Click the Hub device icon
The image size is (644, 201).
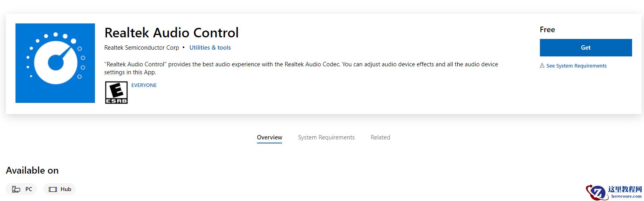pos(53,189)
